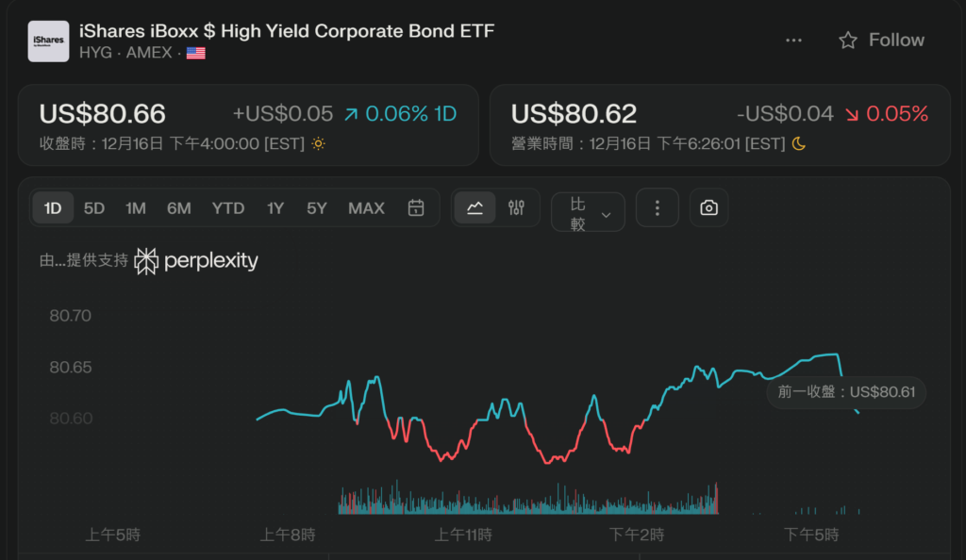966x560 pixels.
Task: Select the line chart view icon
Action: click(x=475, y=208)
